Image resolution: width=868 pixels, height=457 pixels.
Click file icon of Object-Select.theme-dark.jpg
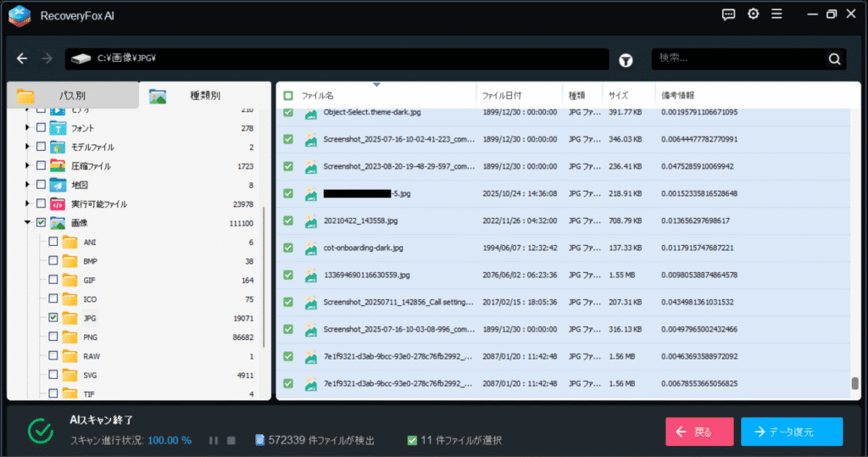[311, 113]
